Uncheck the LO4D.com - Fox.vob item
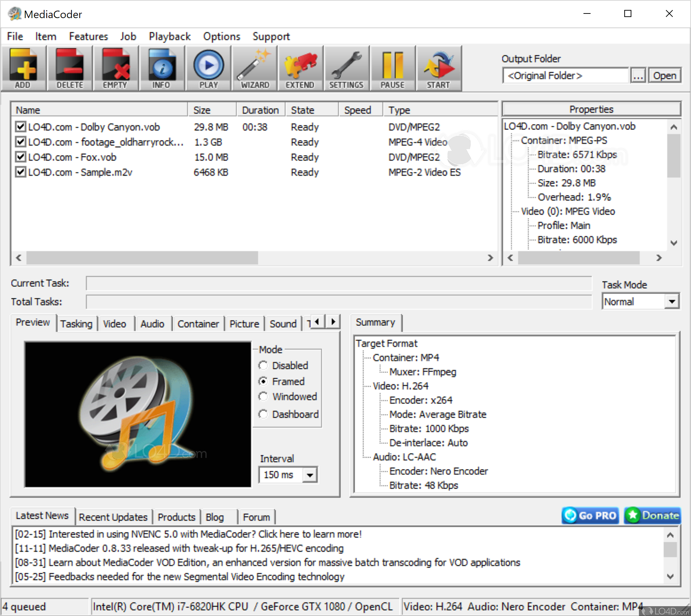Image resolution: width=691 pixels, height=616 pixels. pyautogui.click(x=20, y=157)
